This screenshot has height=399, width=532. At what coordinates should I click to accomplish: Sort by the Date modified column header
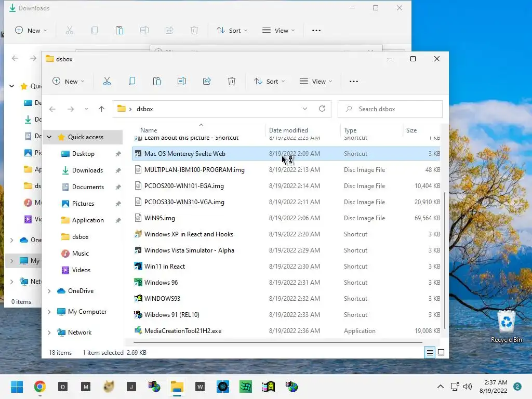[x=288, y=130]
